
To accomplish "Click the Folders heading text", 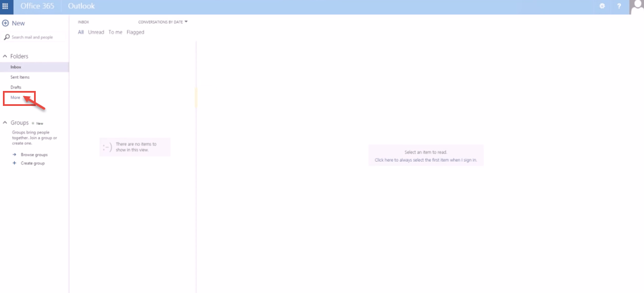I will (x=19, y=56).
